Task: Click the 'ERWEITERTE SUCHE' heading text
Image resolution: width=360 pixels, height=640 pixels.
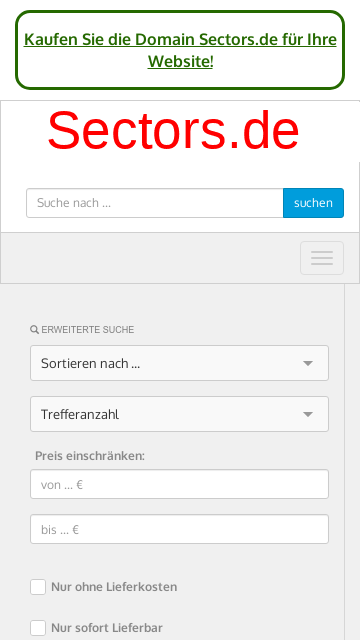Action: point(88,330)
